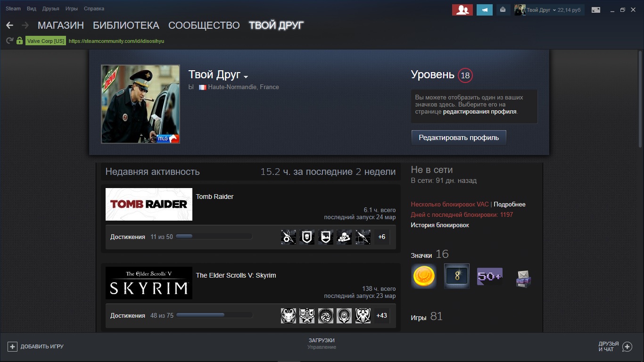Click the steamcommunity.com URL address
644x362 pixels.
116,41
